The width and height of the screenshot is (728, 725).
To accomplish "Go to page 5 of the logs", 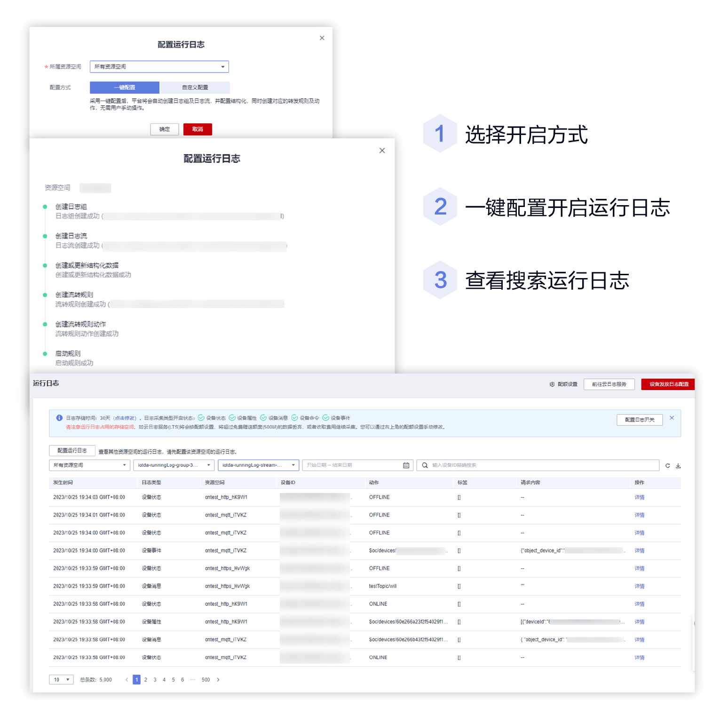I will [x=173, y=680].
